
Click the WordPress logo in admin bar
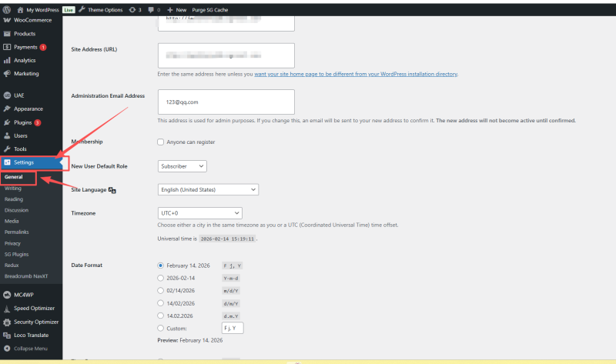tap(7, 9)
